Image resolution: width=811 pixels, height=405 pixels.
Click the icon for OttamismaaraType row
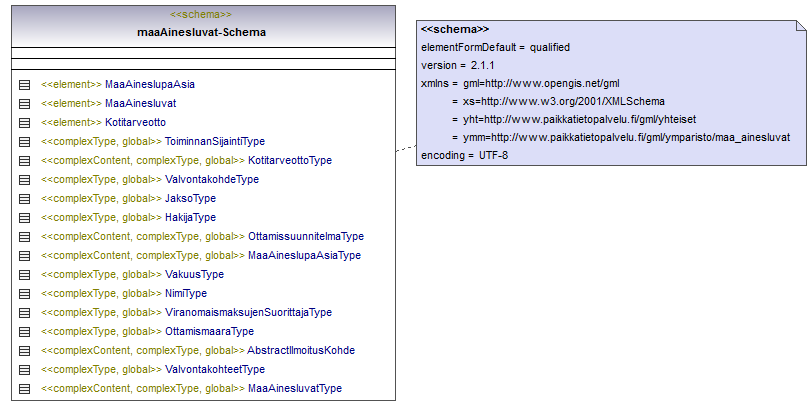coord(25,331)
